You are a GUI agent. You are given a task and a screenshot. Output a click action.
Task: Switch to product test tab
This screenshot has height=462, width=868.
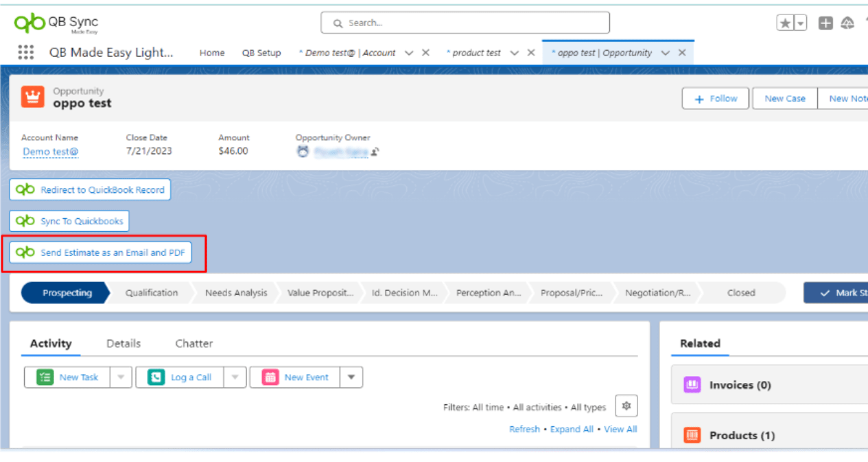[x=473, y=53]
